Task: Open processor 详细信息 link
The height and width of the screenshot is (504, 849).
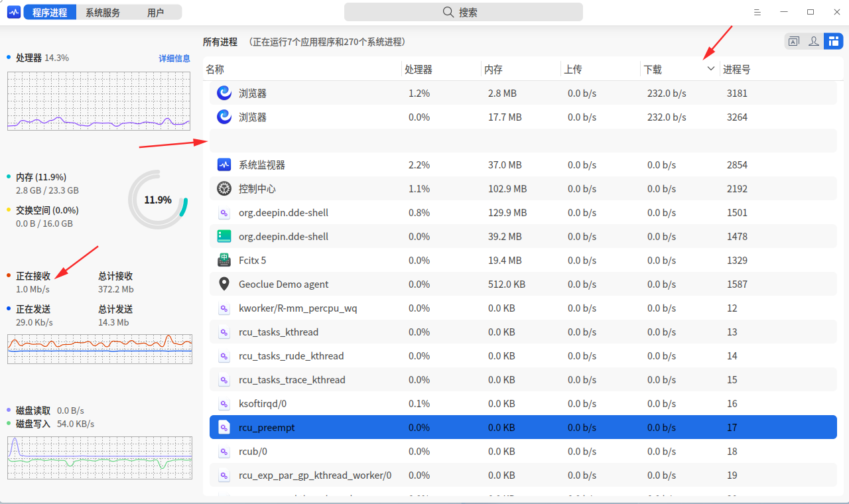Action: [174, 58]
